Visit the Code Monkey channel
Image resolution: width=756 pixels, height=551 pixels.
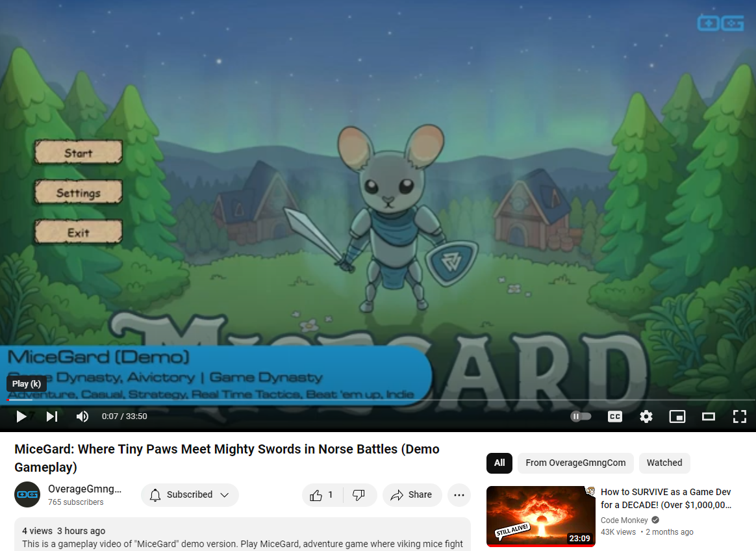[624, 520]
